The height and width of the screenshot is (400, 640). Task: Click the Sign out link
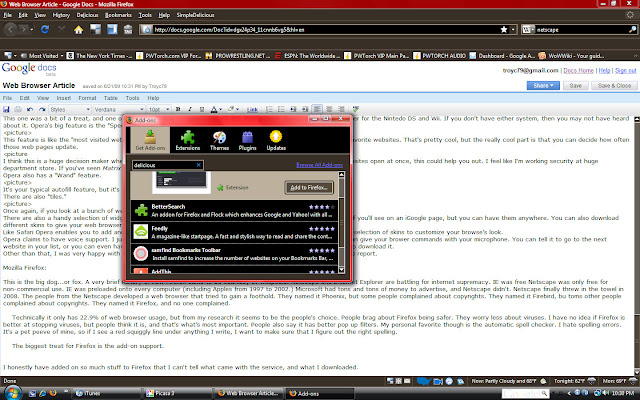625,71
